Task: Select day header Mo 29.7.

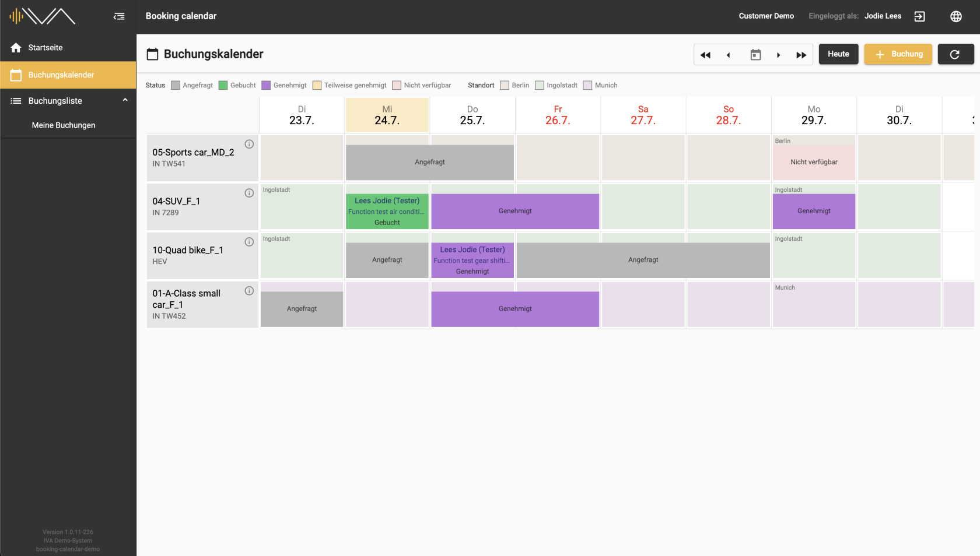Action: tap(814, 115)
